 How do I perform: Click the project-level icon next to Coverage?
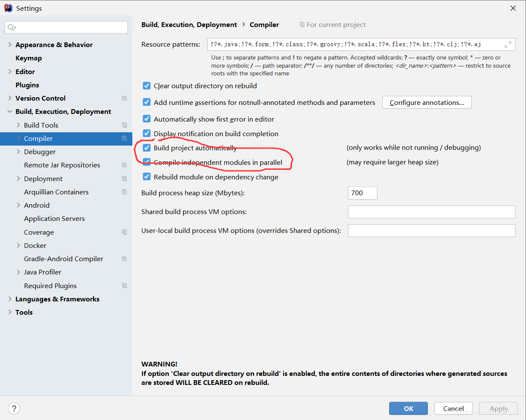[124, 232]
